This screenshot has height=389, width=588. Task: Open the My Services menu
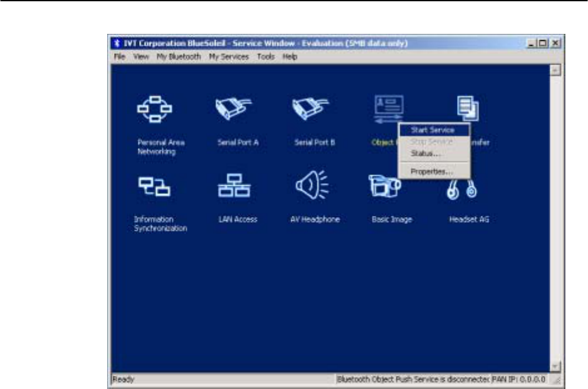pyautogui.click(x=229, y=56)
